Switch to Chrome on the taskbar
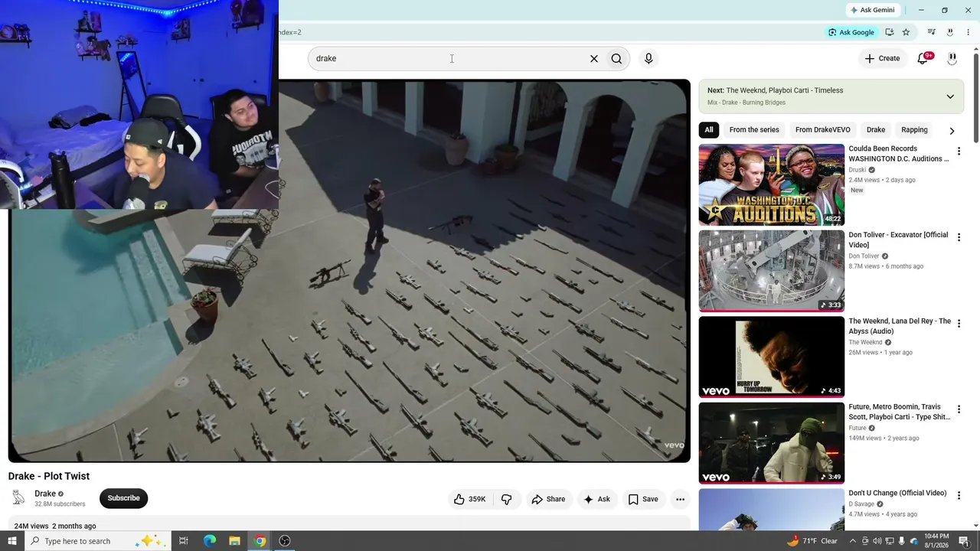Image resolution: width=980 pixels, height=551 pixels. [260, 541]
